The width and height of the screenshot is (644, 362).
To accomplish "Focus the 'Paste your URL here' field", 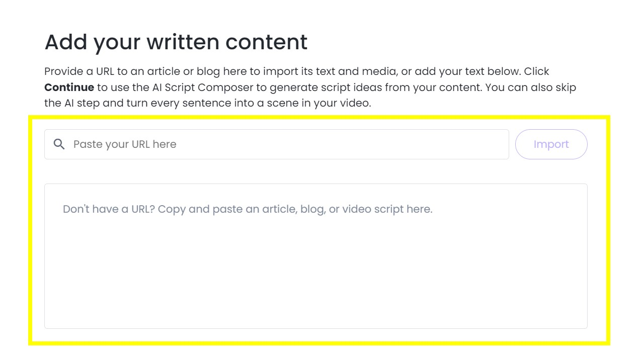I will pyautogui.click(x=277, y=144).
